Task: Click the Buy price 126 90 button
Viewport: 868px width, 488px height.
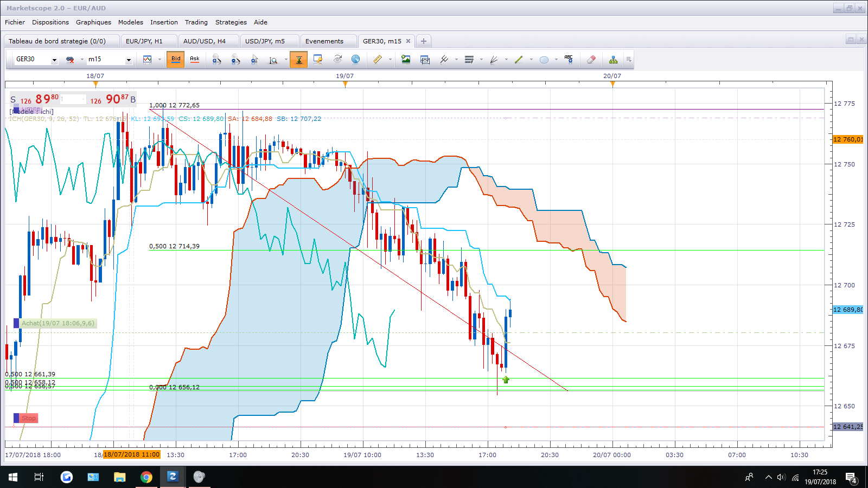Action: pos(112,99)
